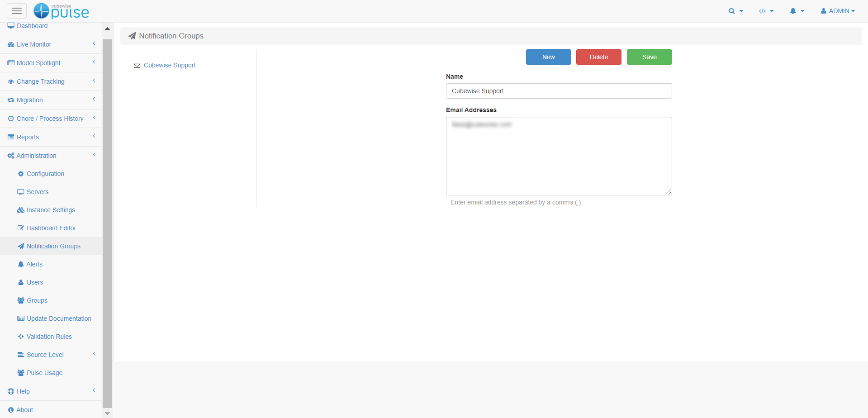868x418 pixels.
Task: Expand the Live Monitor section
Action: (33, 44)
